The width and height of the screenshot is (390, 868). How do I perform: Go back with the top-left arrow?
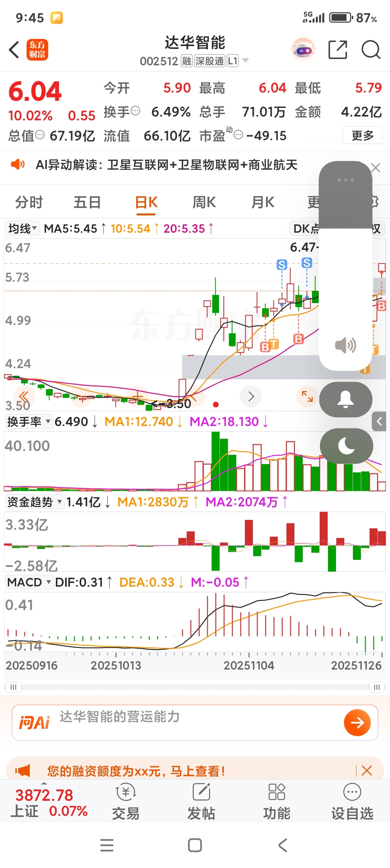click(x=14, y=50)
